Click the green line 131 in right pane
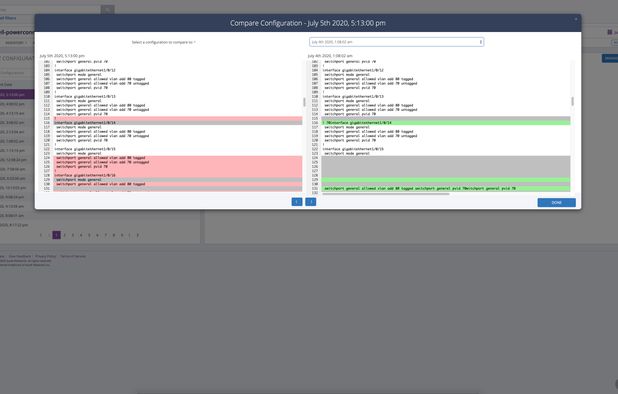 [x=446, y=188]
